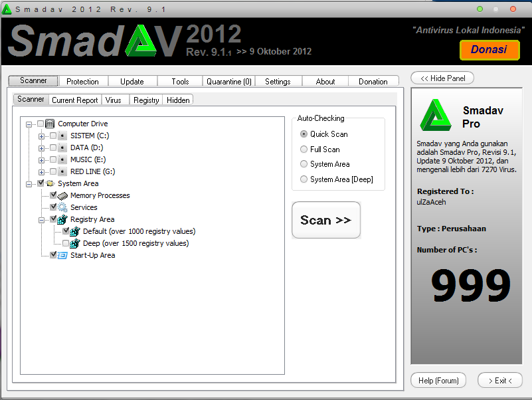Switch to the Current Report sub-tab

[75, 100]
